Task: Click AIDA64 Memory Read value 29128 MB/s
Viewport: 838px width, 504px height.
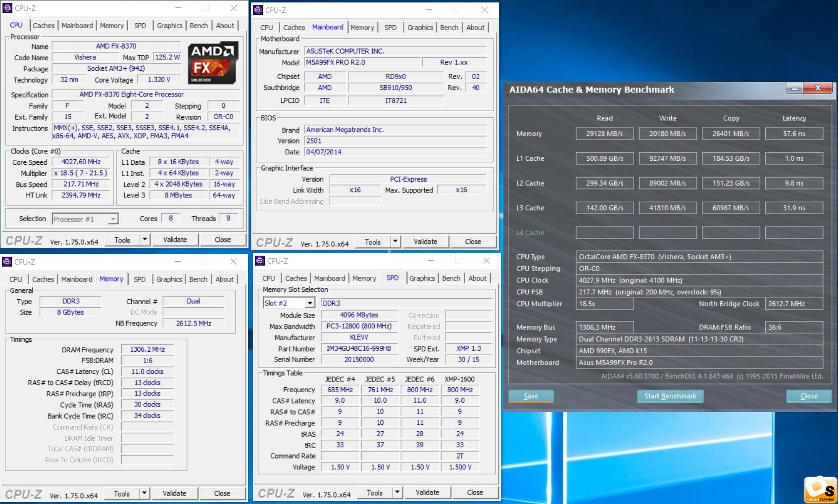Action: (605, 134)
